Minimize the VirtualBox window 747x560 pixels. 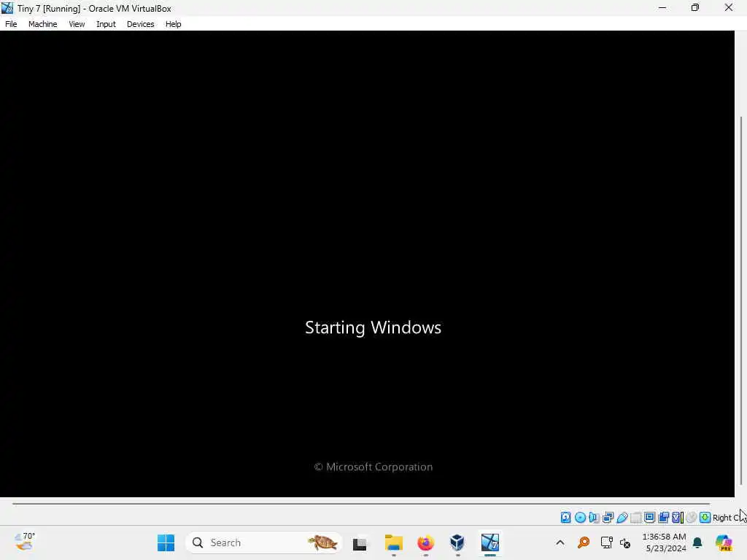point(662,7)
